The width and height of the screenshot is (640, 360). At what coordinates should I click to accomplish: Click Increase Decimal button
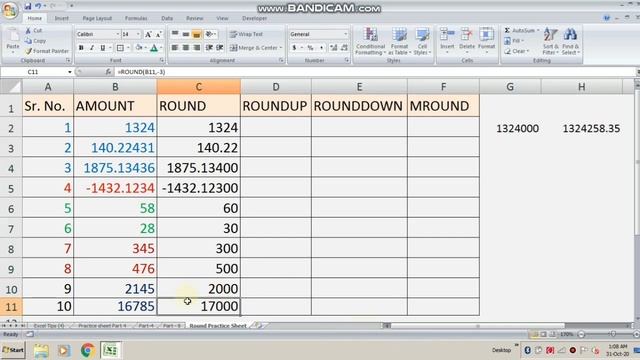tap(333, 48)
